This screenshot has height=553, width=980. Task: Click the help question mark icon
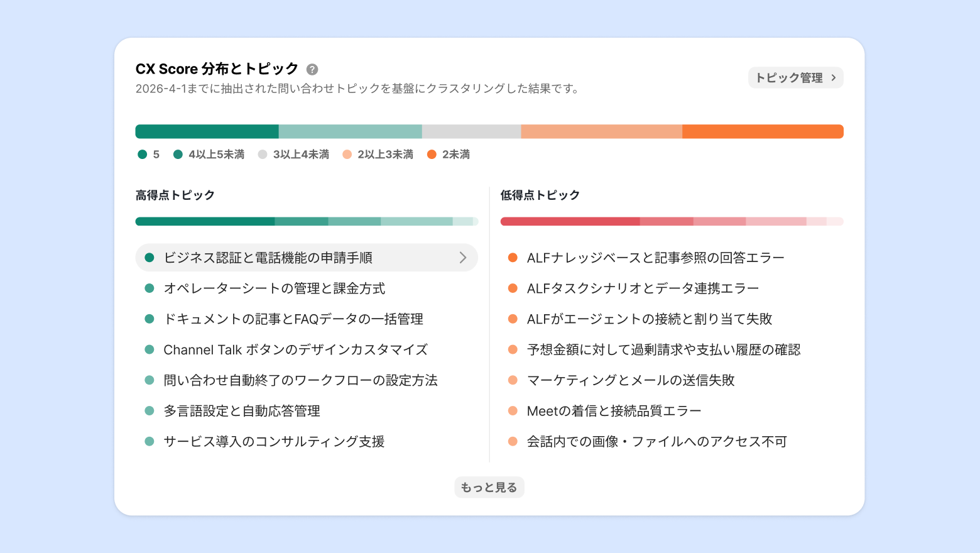[x=312, y=69]
